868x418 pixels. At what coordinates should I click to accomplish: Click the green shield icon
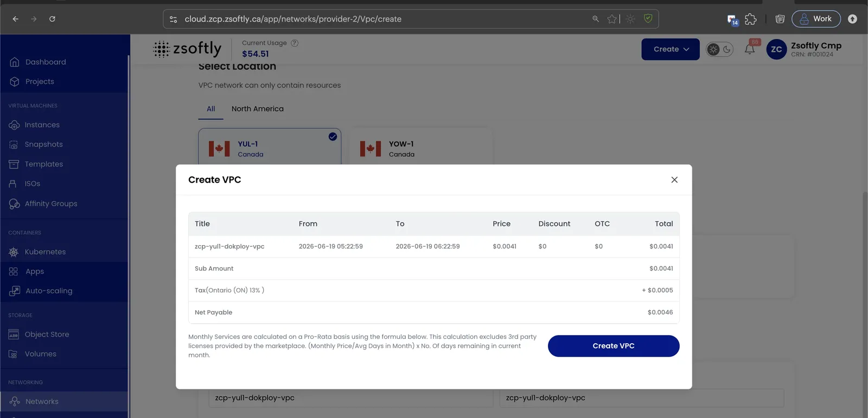pyautogui.click(x=648, y=18)
